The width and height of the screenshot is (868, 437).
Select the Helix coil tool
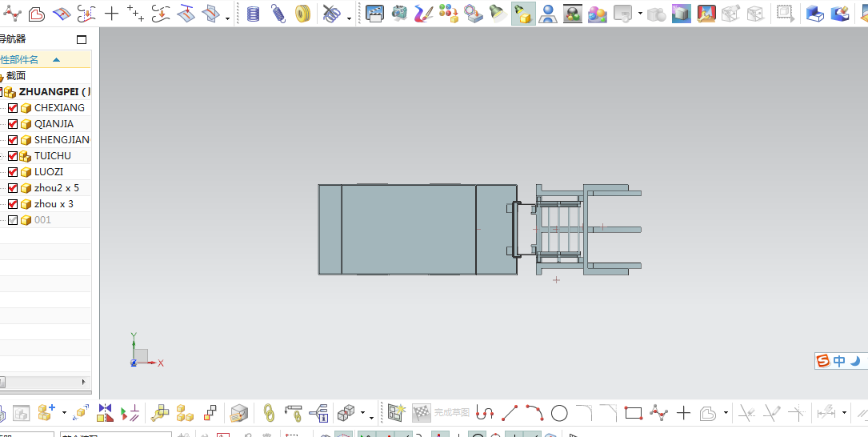(x=253, y=14)
